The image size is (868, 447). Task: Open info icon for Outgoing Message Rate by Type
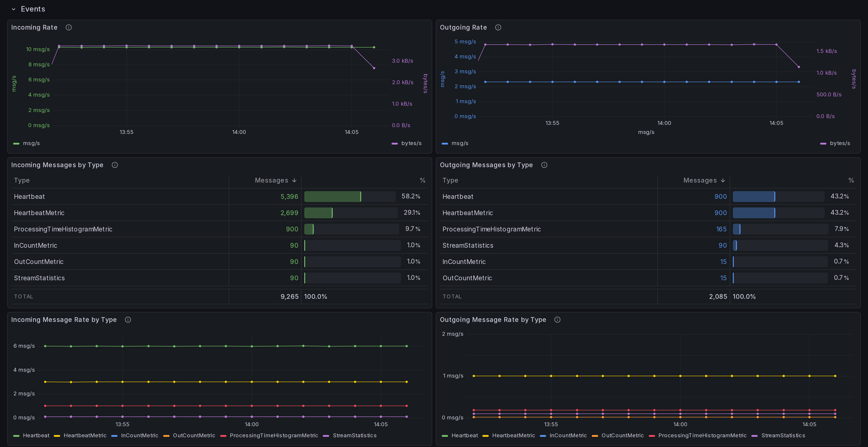(557, 320)
